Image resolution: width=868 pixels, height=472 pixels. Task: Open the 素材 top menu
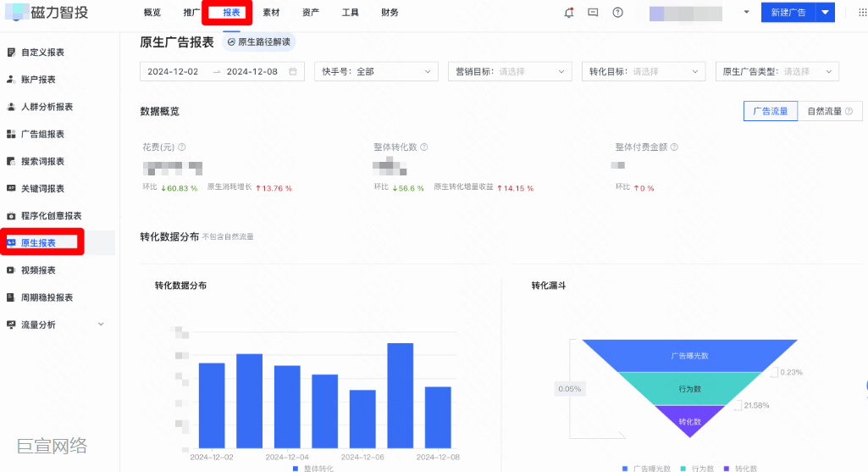point(271,12)
